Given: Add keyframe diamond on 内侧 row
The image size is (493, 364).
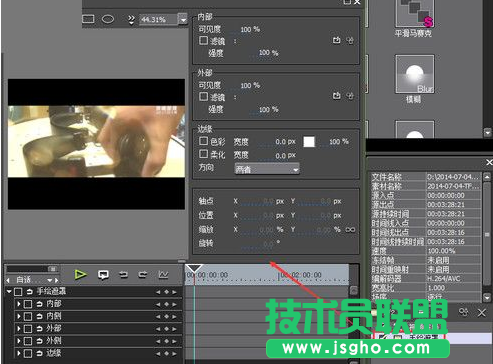Looking at the screenshot, I should click(166, 317).
